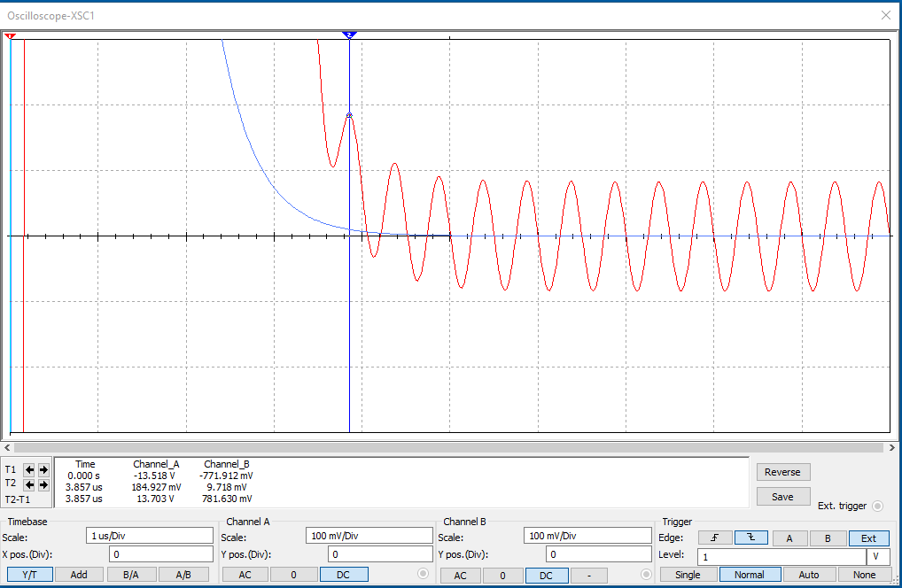Viewport: 902px width, 588px height.
Task: Select rising edge trigger icon
Action: click(714, 538)
